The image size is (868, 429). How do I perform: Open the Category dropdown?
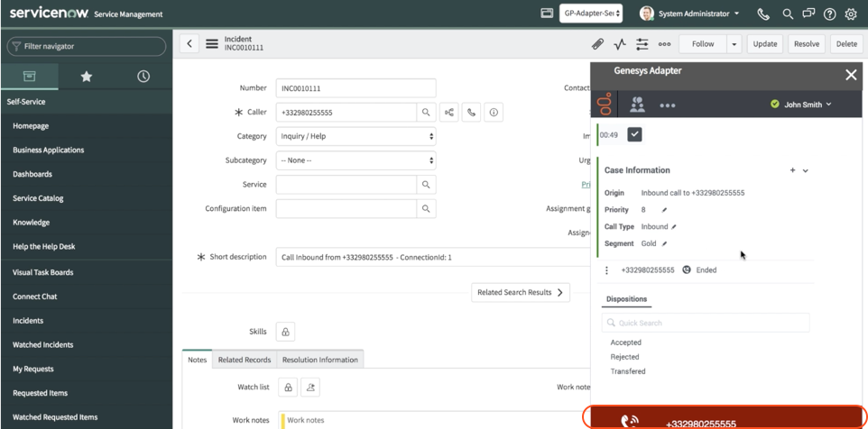356,136
